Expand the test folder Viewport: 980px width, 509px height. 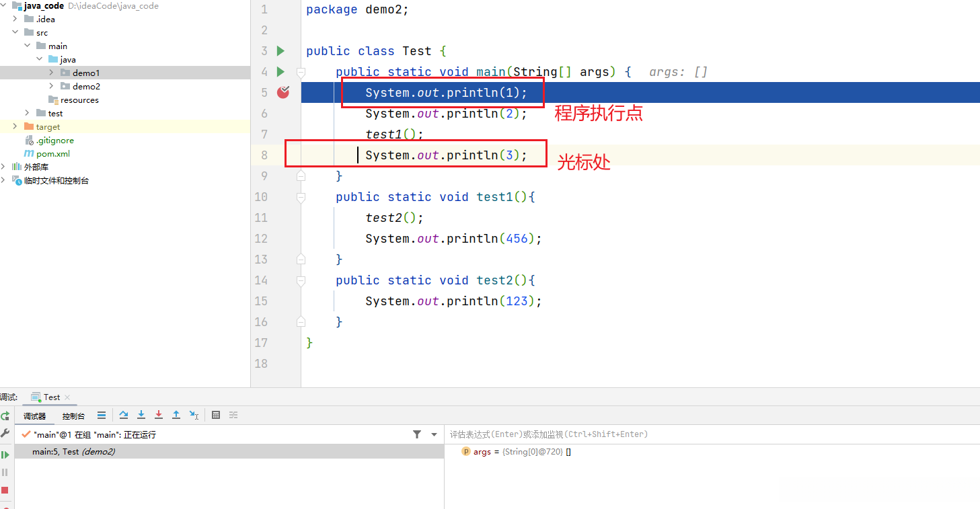click(x=28, y=113)
